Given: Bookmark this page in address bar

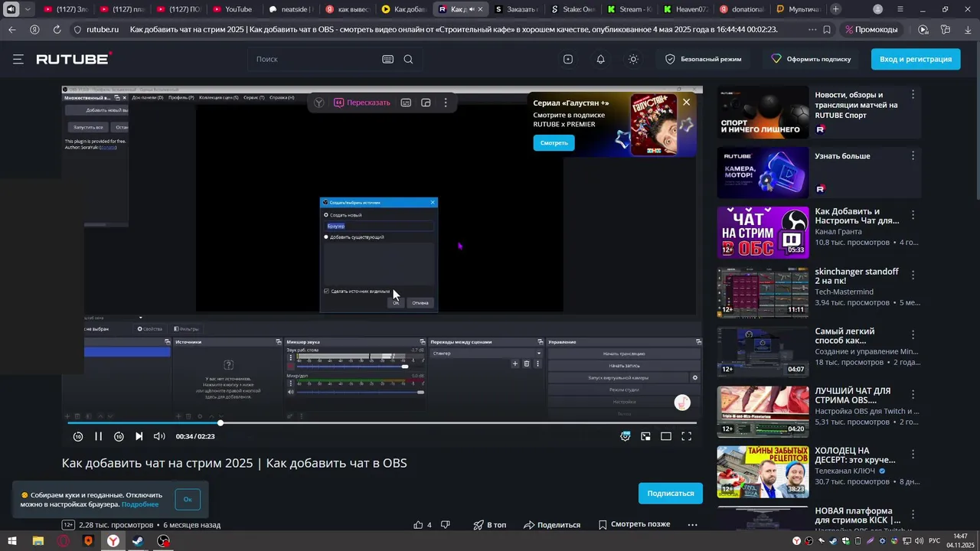Looking at the screenshot, I should pyautogui.click(x=827, y=29).
